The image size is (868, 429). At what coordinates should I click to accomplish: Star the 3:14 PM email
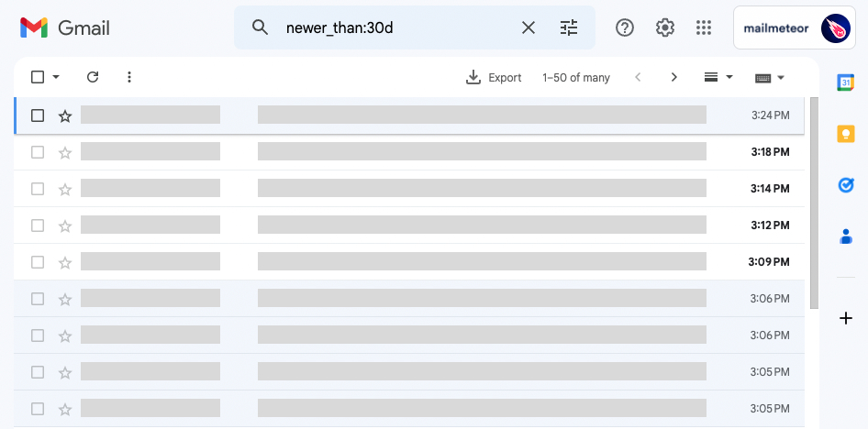point(65,189)
